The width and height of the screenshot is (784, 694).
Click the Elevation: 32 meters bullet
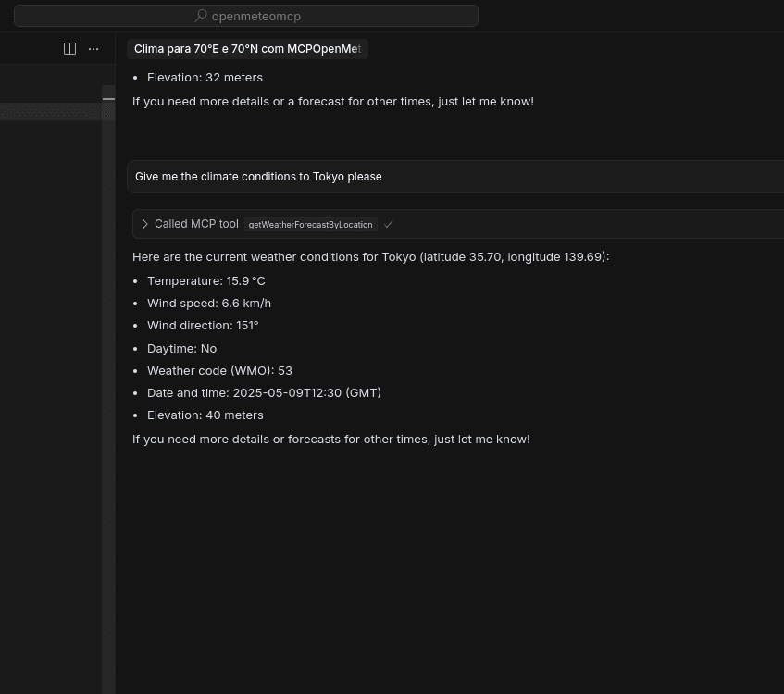click(x=205, y=78)
